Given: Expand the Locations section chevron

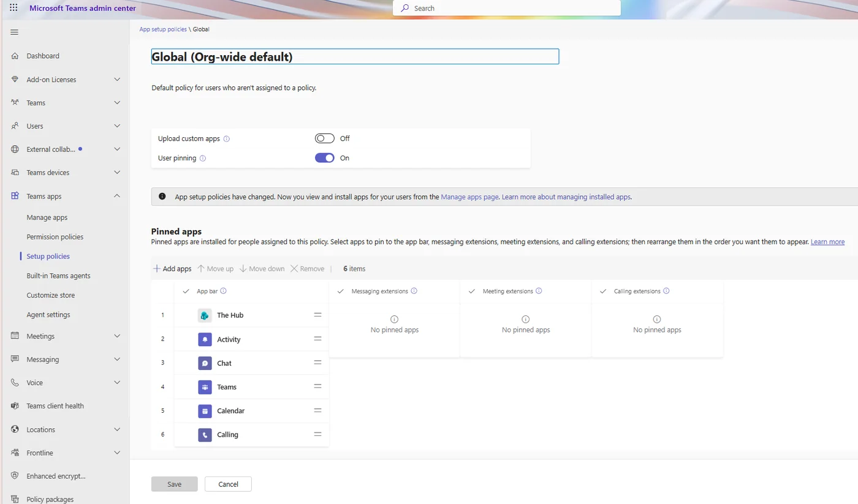Looking at the screenshot, I should click(117, 429).
